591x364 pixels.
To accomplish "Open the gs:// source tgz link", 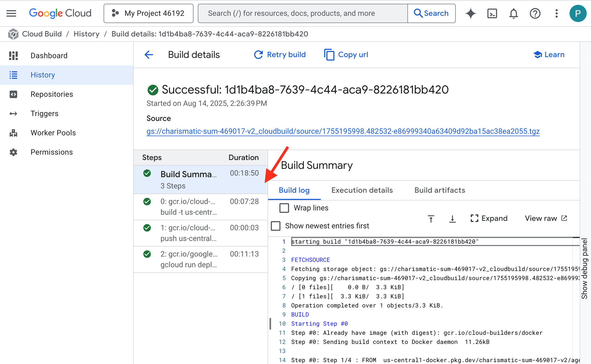I will (x=343, y=131).
